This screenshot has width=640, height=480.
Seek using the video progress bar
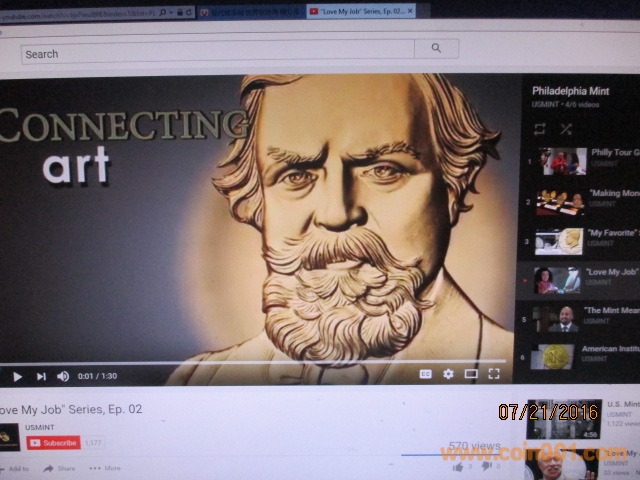click(250, 361)
